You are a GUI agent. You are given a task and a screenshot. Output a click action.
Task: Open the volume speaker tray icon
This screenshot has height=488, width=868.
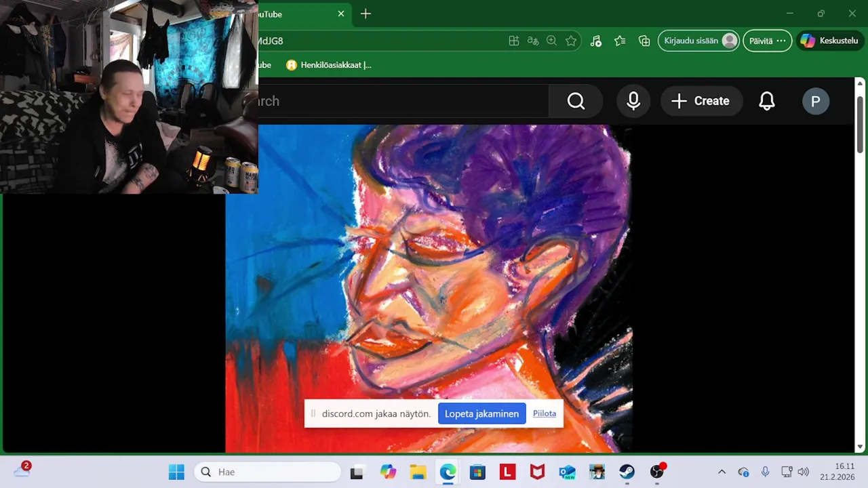click(804, 472)
